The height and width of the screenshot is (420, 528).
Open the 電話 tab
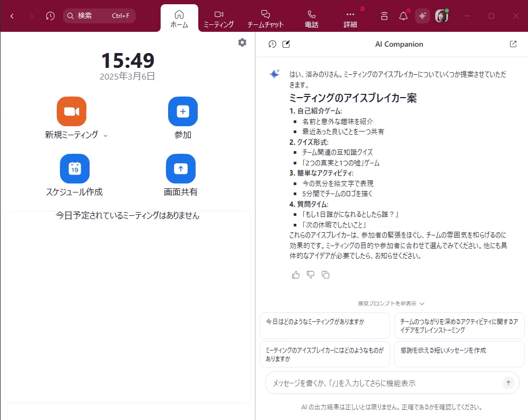312,19
